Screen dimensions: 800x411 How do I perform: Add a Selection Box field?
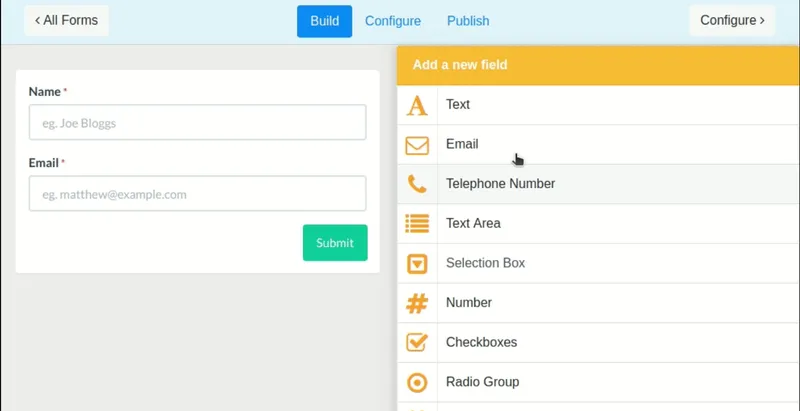tap(598, 264)
